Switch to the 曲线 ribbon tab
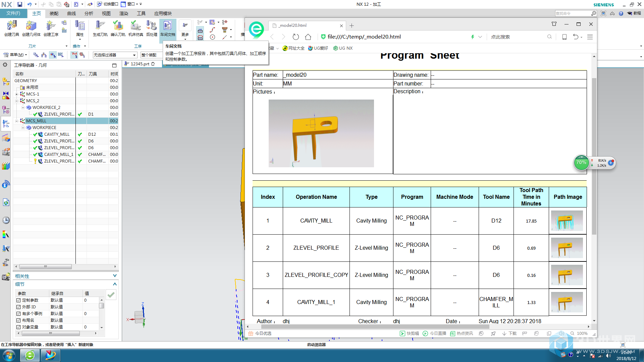Image resolution: width=644 pixels, height=362 pixels. tap(71, 13)
